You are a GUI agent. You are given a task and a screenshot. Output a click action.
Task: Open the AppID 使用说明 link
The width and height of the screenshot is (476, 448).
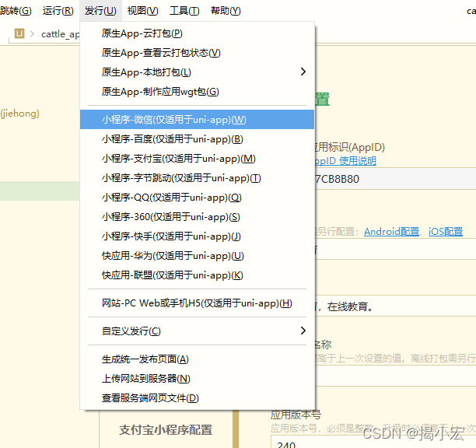(x=345, y=160)
